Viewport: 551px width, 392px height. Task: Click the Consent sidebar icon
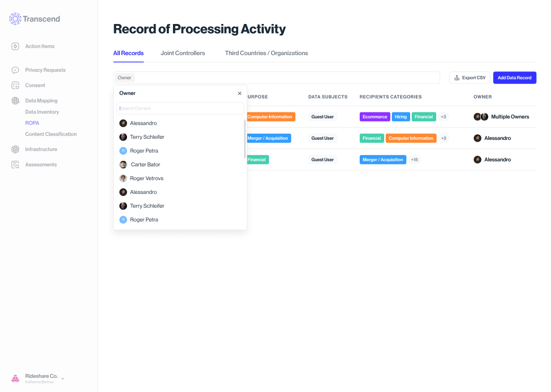click(15, 85)
